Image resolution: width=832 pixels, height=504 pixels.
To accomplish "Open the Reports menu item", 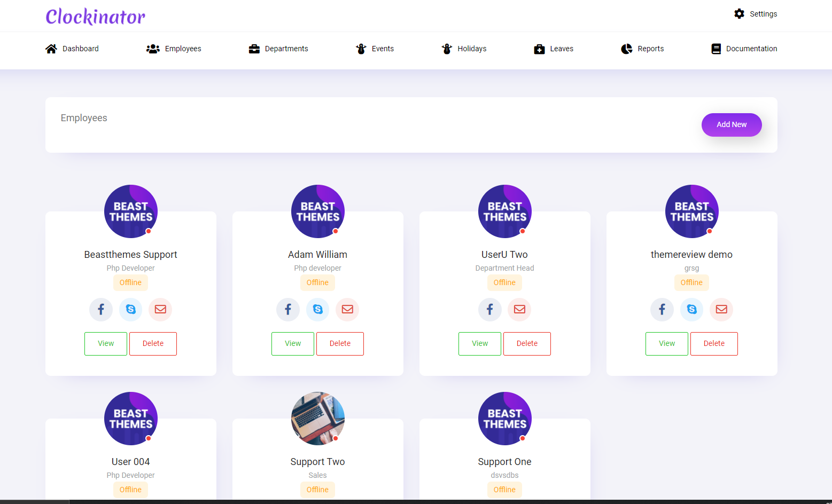I will coord(642,49).
